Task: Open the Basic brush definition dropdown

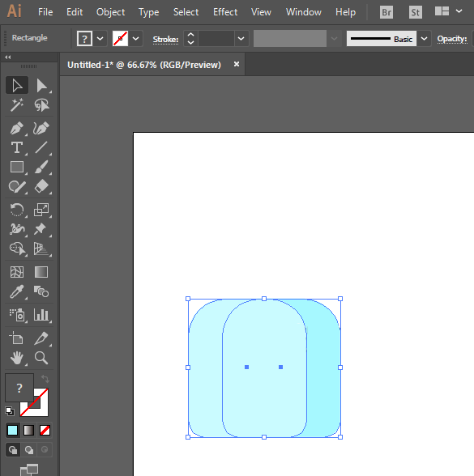Action: [x=425, y=39]
